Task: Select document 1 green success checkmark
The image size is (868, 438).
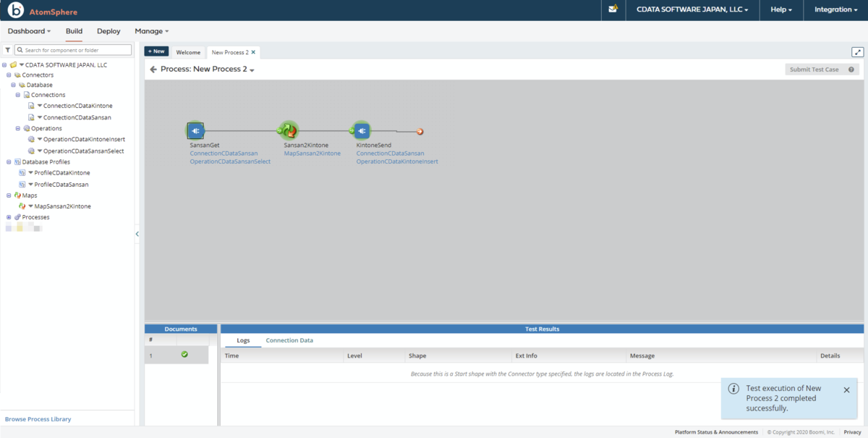Action: (x=184, y=355)
